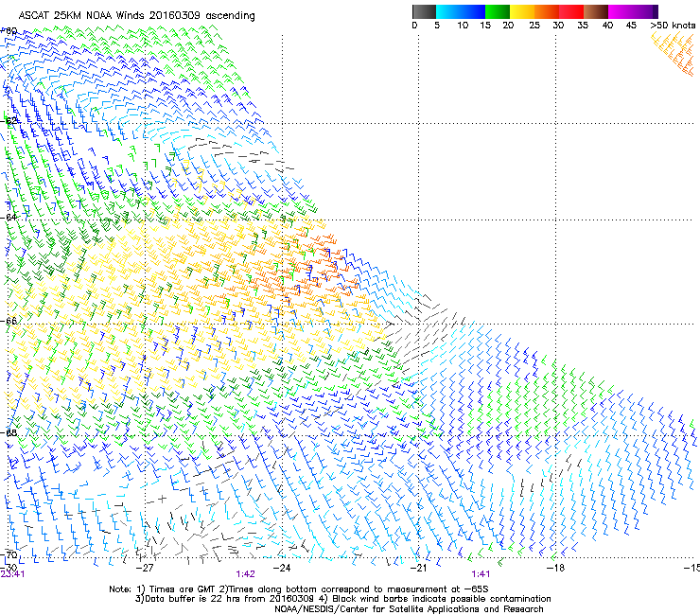Select the '25' legend scale label

[x=534, y=26]
